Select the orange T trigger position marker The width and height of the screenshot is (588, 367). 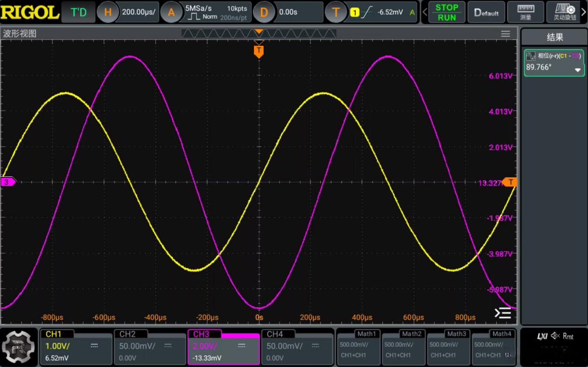point(259,51)
